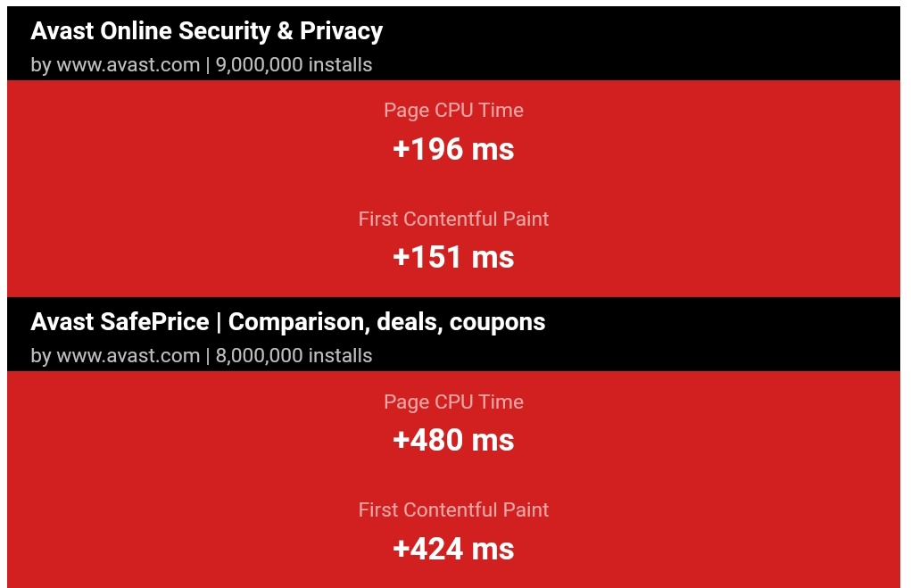Open the Avast Online Security & Privacy title
Image resolution: width=911 pixels, height=588 pixels.
pyautogui.click(x=206, y=31)
